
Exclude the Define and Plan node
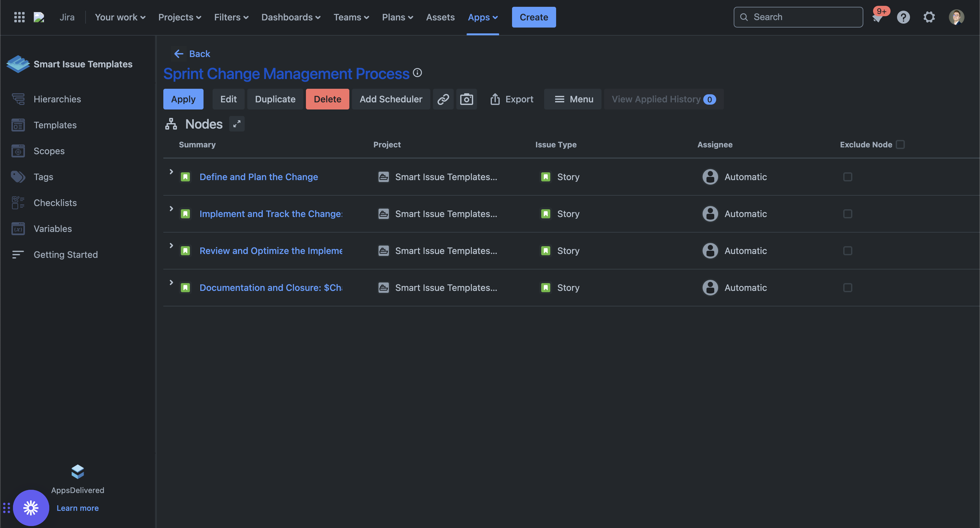pos(847,177)
